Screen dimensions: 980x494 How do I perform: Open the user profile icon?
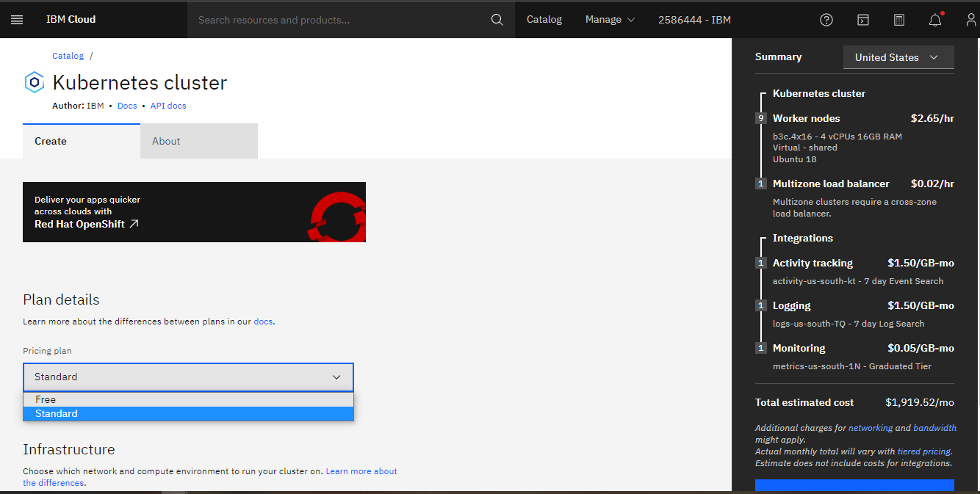pyautogui.click(x=971, y=20)
